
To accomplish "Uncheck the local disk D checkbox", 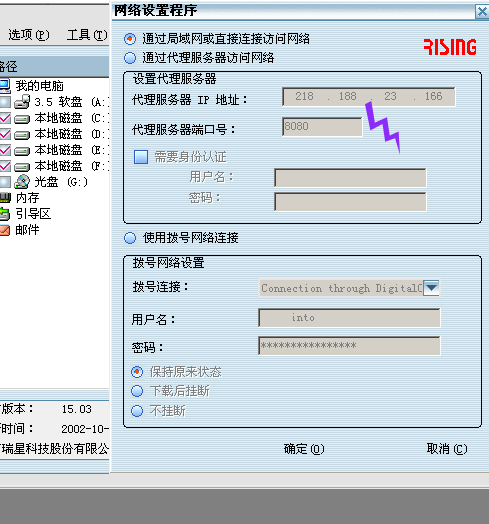I will point(5,134).
